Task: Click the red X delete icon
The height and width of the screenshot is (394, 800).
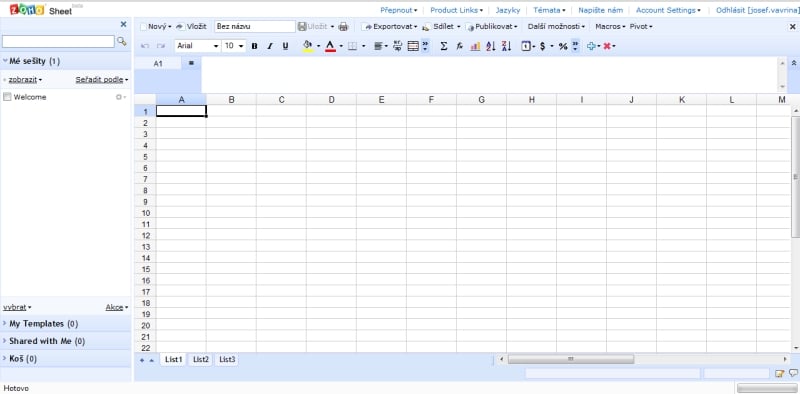Action: (x=607, y=46)
